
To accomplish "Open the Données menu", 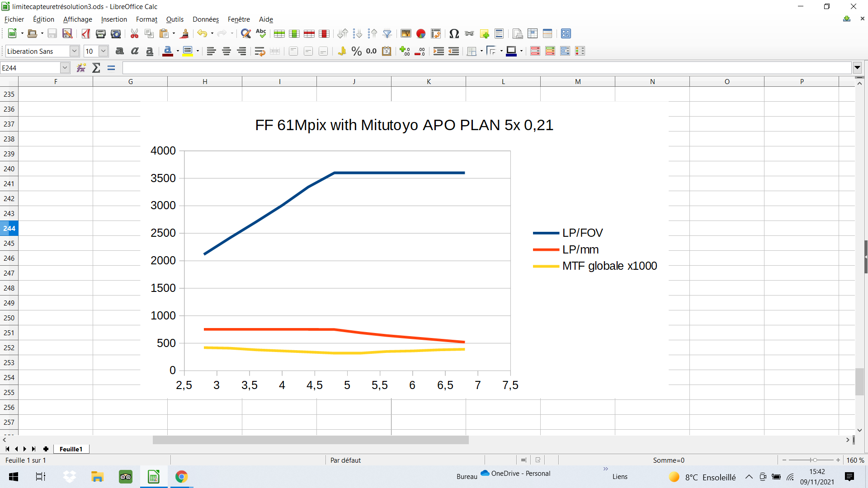I will coord(205,19).
